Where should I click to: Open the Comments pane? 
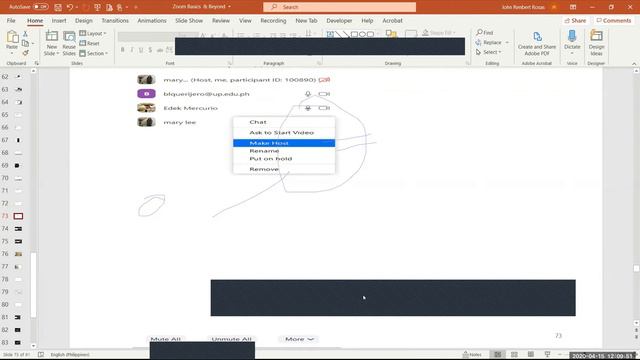tap(613, 20)
